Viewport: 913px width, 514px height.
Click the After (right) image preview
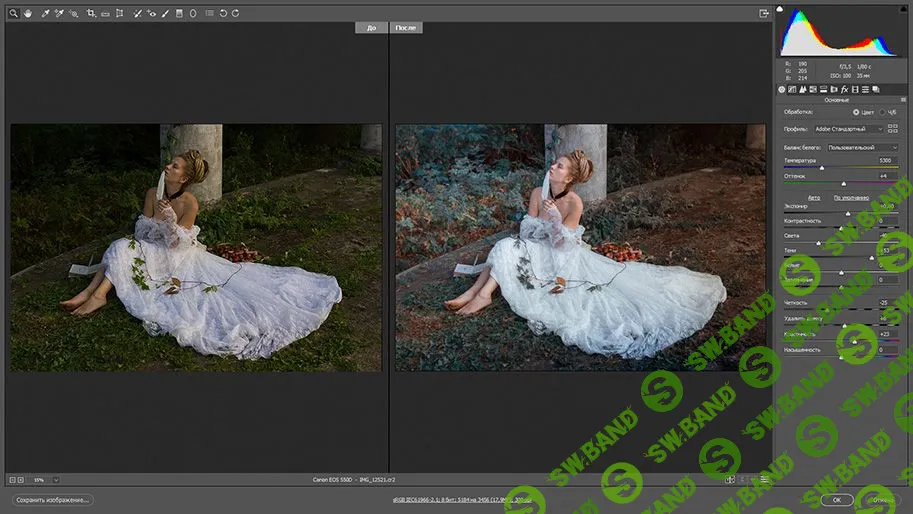click(581, 247)
